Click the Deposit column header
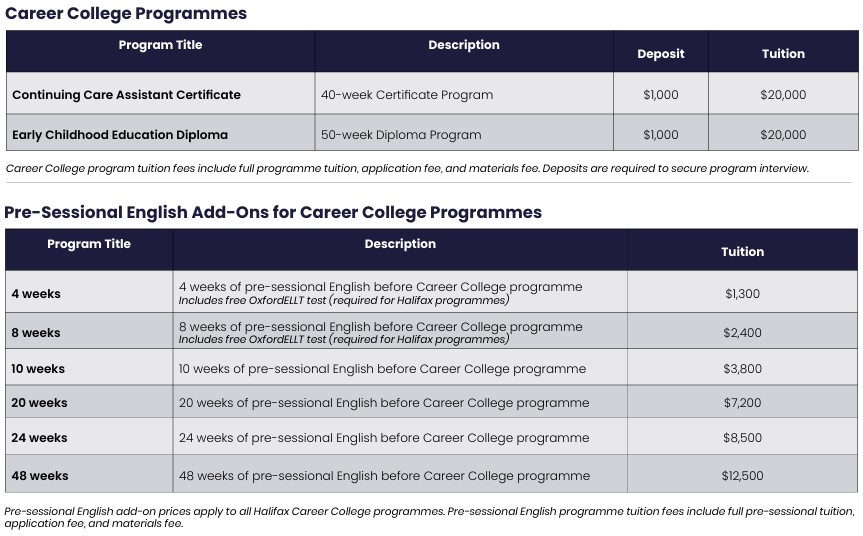 coord(661,54)
